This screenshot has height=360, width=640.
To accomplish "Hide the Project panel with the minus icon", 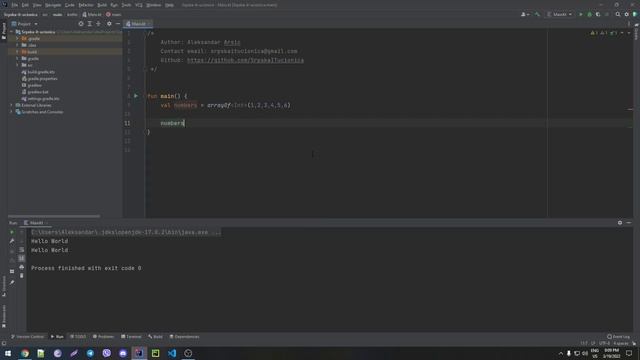I will click(118, 24).
